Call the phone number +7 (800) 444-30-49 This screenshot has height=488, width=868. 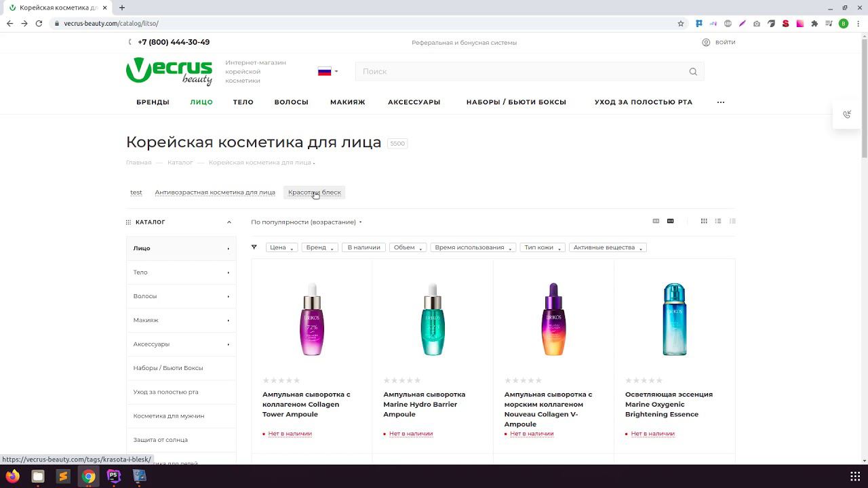point(174,42)
